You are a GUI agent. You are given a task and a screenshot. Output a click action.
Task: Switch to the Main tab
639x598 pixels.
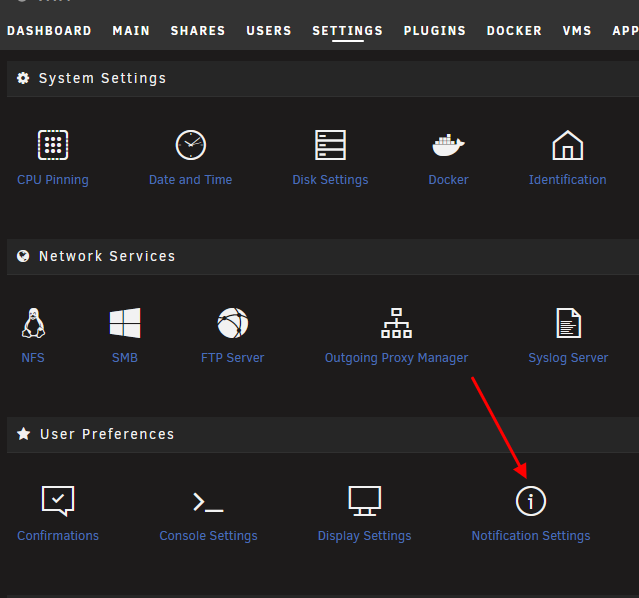[x=131, y=31]
